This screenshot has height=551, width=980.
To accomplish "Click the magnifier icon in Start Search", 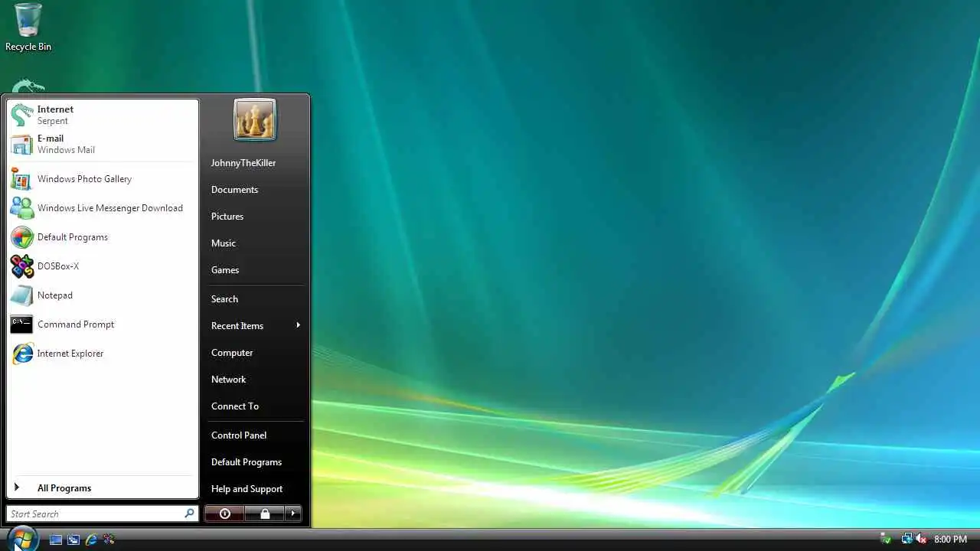I will pyautogui.click(x=189, y=514).
